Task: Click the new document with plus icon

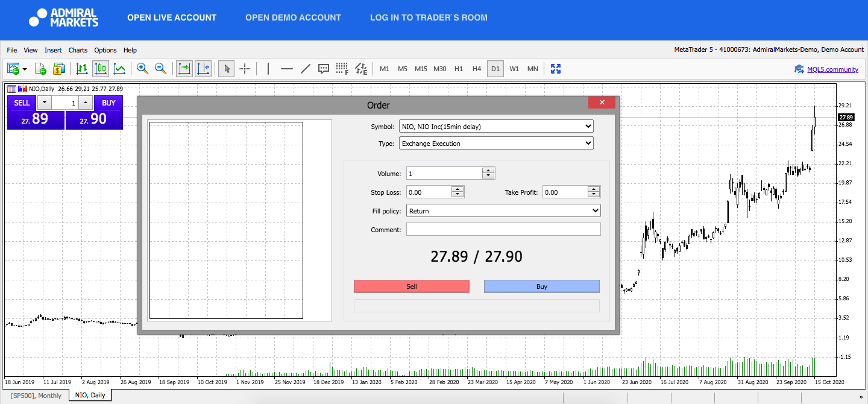Action: click(x=40, y=69)
